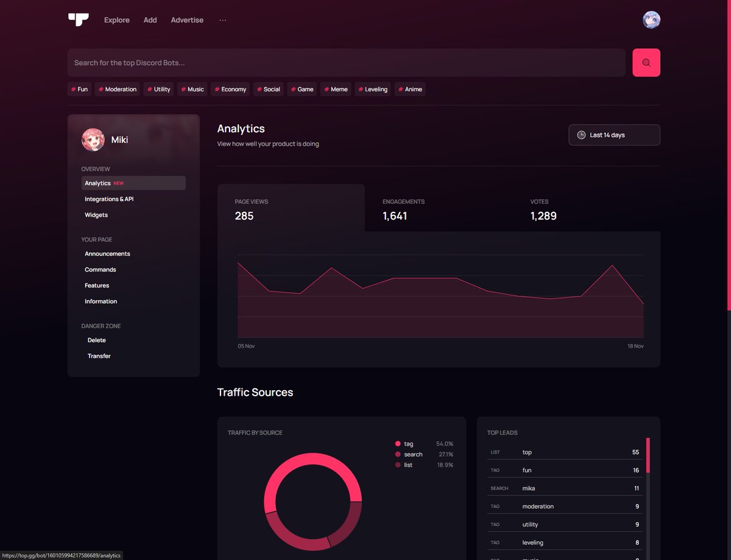Click the page views line chart
Image resolution: width=731 pixels, height=560 pixels.
pos(440,296)
